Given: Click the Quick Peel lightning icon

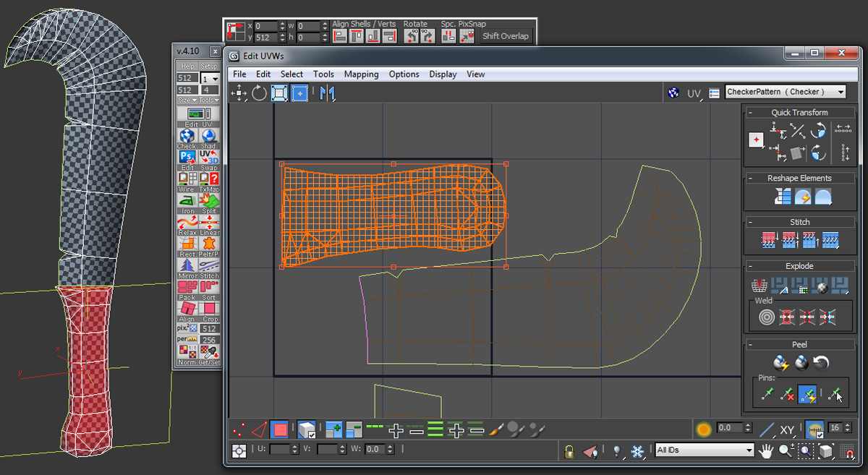Looking at the screenshot, I should pos(780,363).
